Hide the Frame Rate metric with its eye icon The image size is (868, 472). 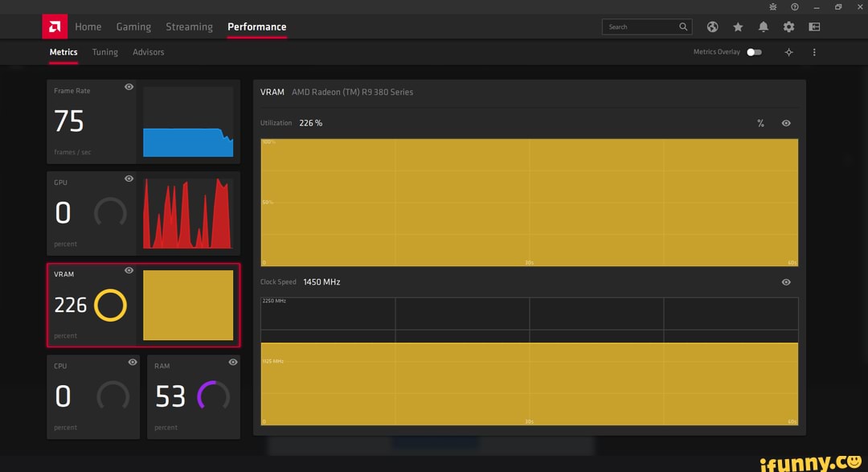pyautogui.click(x=129, y=87)
